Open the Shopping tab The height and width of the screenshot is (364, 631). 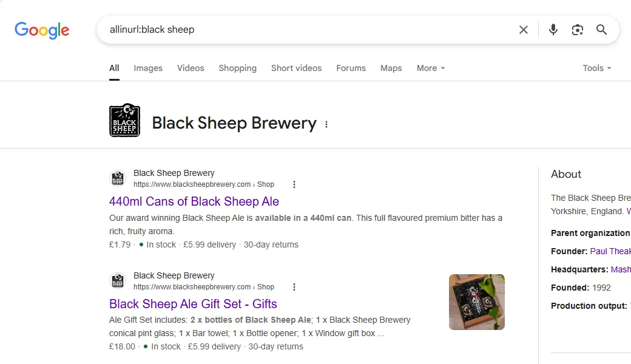(237, 68)
